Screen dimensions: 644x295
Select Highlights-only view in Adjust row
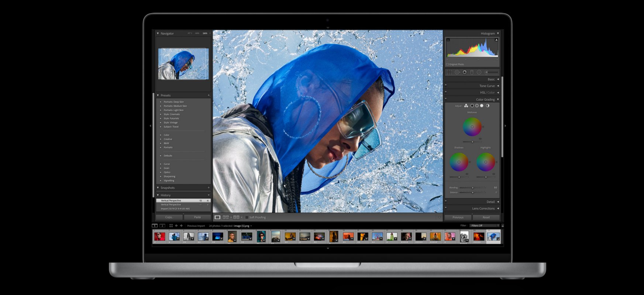pyautogui.click(x=482, y=105)
